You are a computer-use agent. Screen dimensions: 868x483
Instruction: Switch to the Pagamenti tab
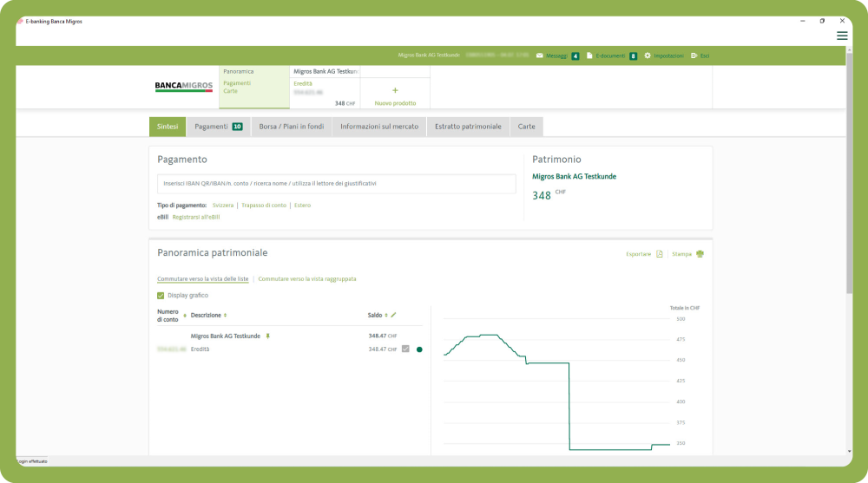[x=218, y=127]
